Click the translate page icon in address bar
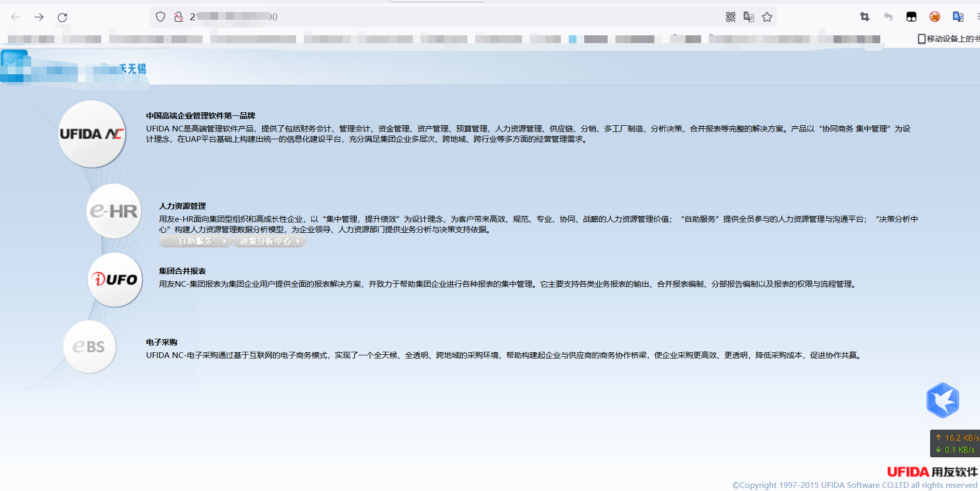Viewport: 980px width, 491px height. coord(749,17)
